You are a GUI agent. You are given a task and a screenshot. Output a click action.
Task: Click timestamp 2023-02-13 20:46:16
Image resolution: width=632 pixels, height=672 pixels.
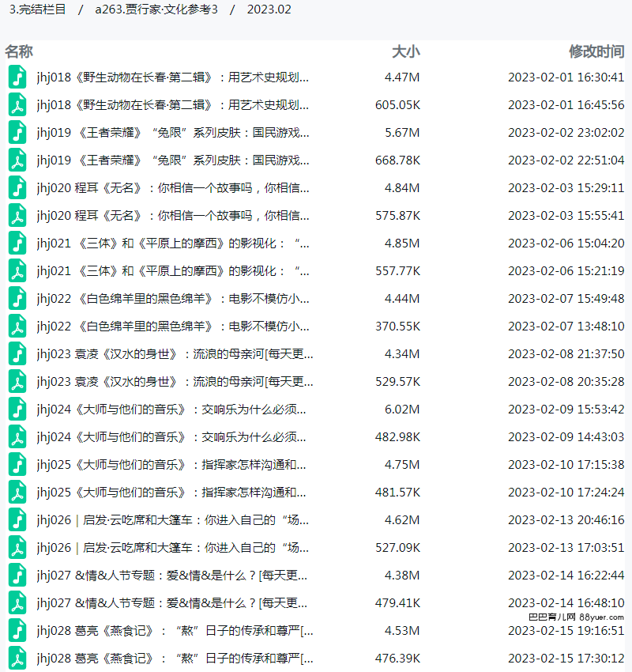[566, 520]
